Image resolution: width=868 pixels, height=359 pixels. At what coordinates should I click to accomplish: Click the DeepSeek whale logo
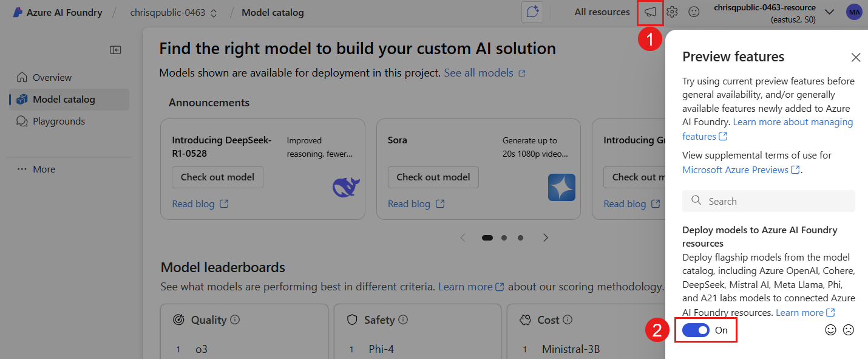(x=346, y=187)
